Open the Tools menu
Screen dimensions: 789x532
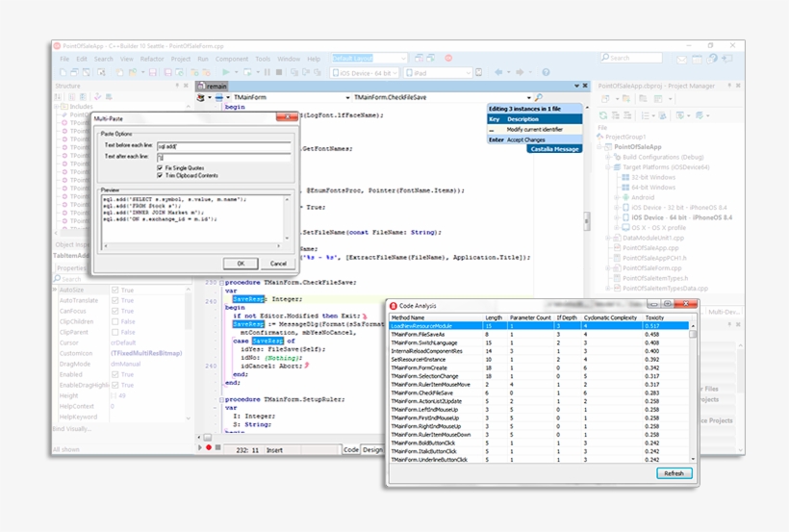[x=263, y=59]
